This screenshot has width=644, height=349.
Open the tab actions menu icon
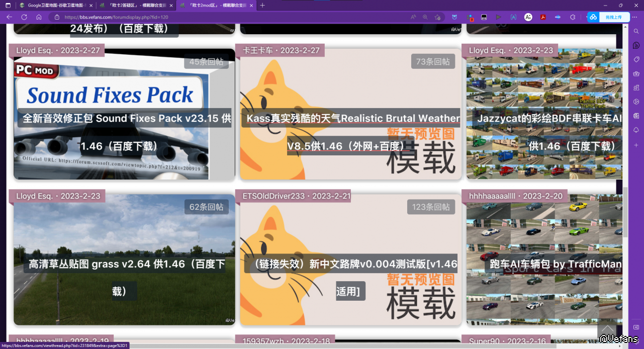[8, 5]
